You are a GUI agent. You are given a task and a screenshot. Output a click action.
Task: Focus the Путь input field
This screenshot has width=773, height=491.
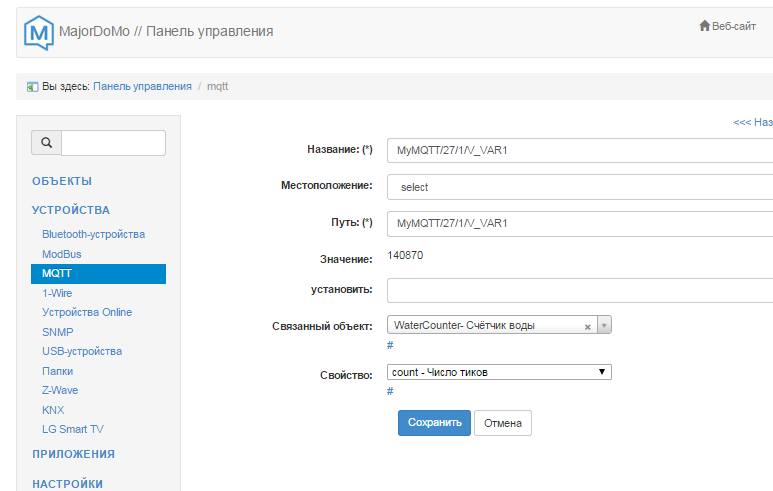point(580,223)
